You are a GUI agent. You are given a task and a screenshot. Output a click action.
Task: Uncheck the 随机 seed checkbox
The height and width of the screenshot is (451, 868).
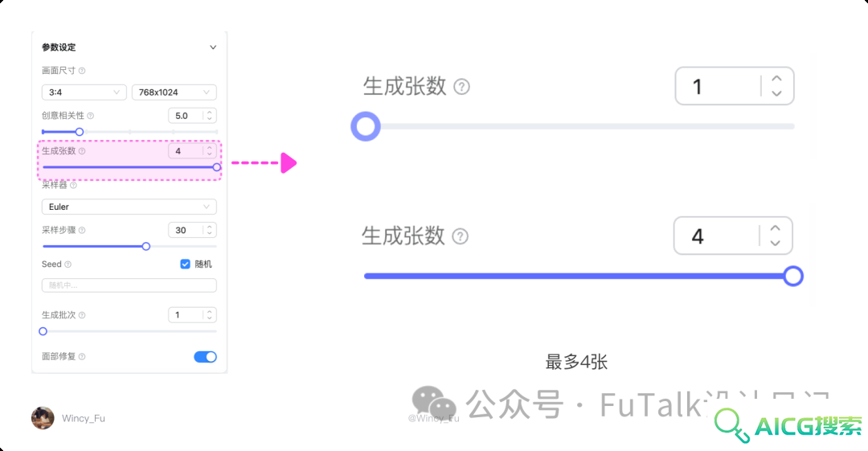pyautogui.click(x=185, y=264)
